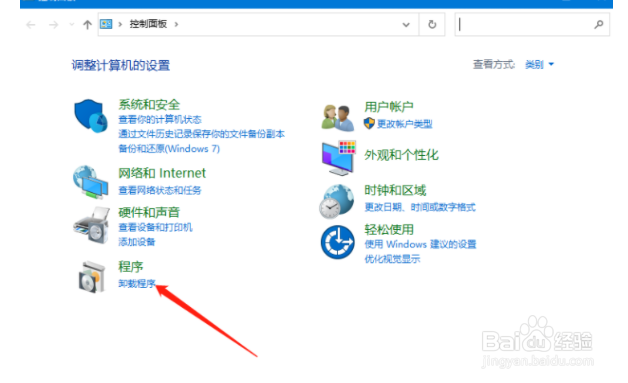Open 轻松使用 heading
Screen dimensions: 628x383
coord(388,229)
